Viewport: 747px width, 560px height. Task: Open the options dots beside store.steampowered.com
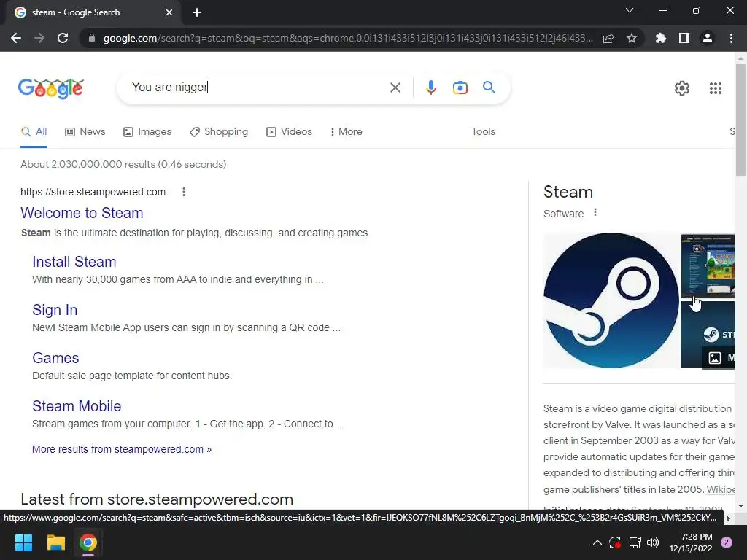[184, 192]
